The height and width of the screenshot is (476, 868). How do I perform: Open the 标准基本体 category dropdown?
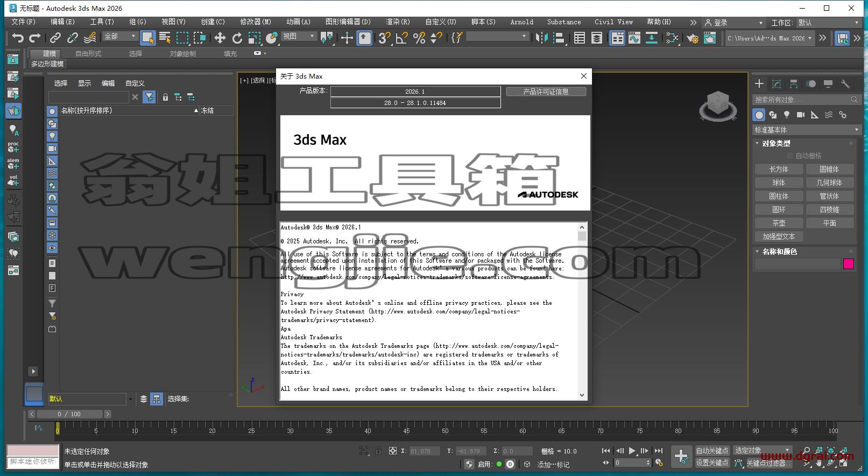coord(806,130)
